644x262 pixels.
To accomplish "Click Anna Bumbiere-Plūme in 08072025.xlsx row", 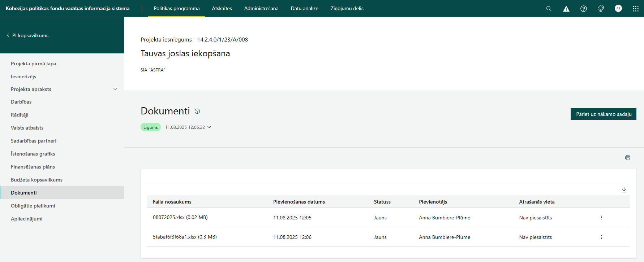I will tap(445, 218).
